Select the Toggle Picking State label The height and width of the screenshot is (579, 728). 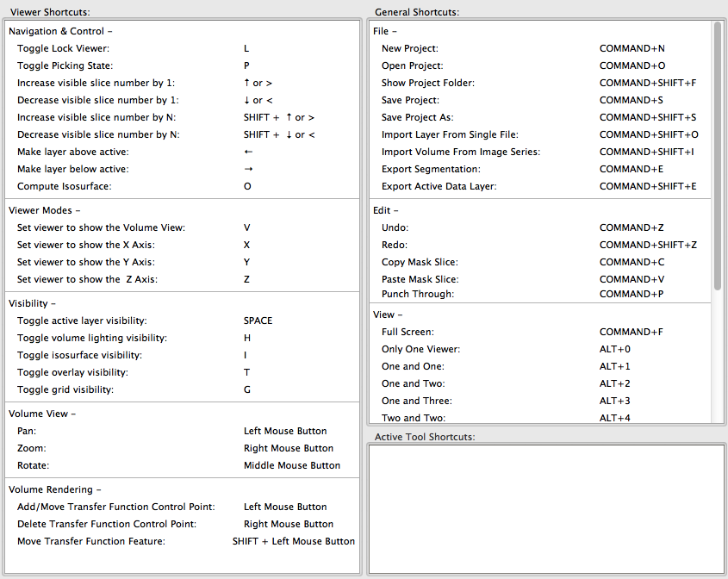[65, 65]
